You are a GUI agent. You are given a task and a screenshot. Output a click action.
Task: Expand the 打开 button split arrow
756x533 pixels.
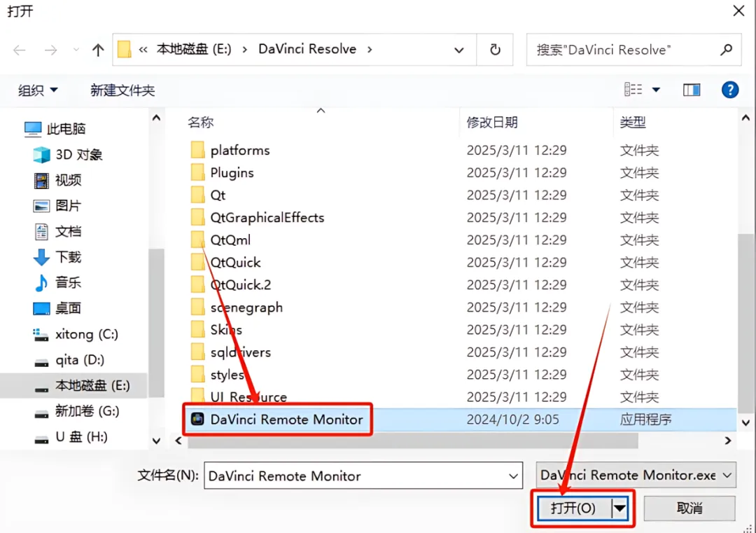tap(619, 508)
